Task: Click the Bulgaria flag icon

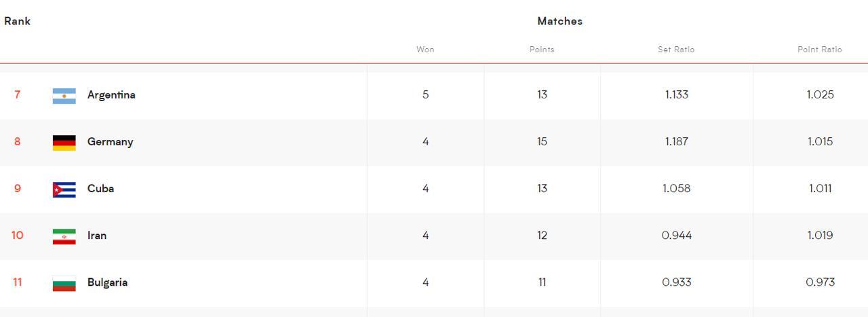Action: (64, 283)
